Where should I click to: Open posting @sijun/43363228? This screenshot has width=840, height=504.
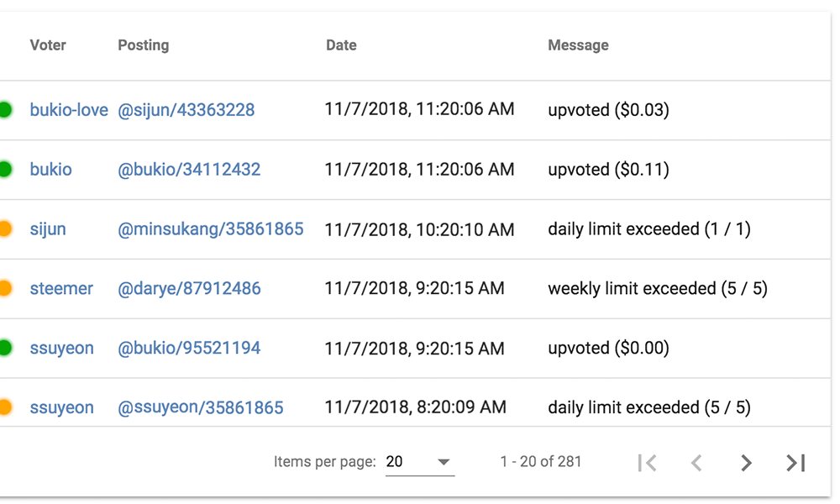[x=186, y=110]
